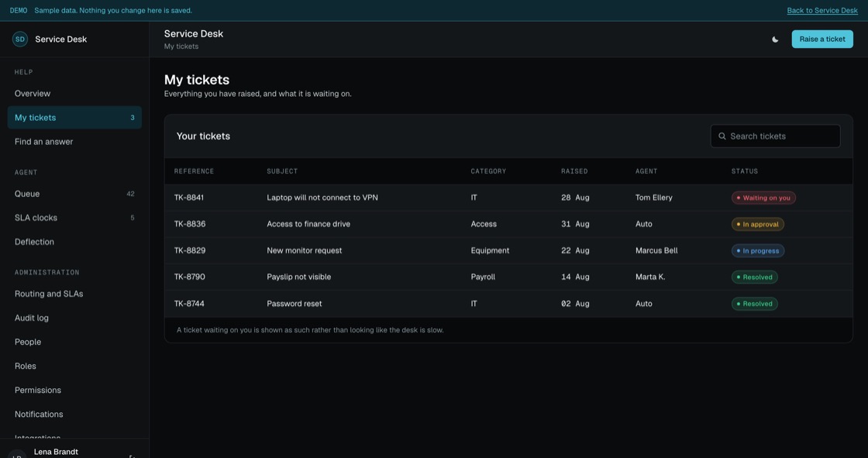
Task: Click the Raise a ticket button
Action: 822,40
